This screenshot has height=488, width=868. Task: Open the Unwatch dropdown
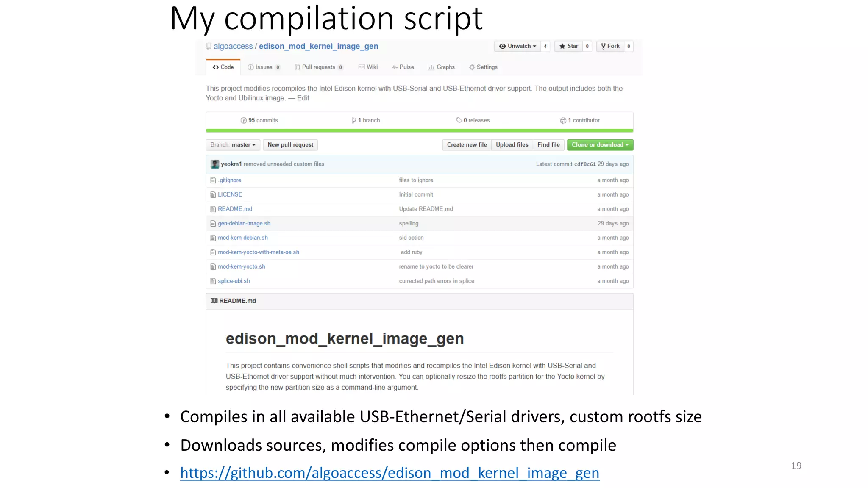click(517, 46)
